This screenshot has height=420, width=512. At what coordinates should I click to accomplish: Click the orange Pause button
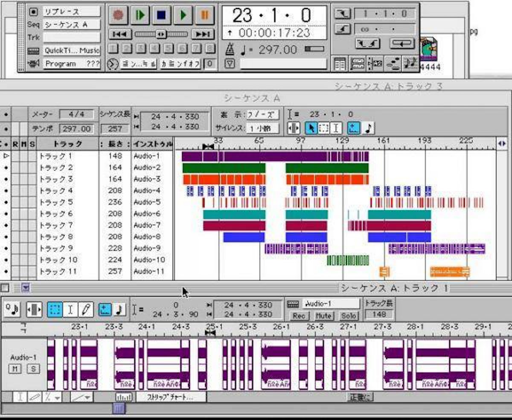[205, 15]
